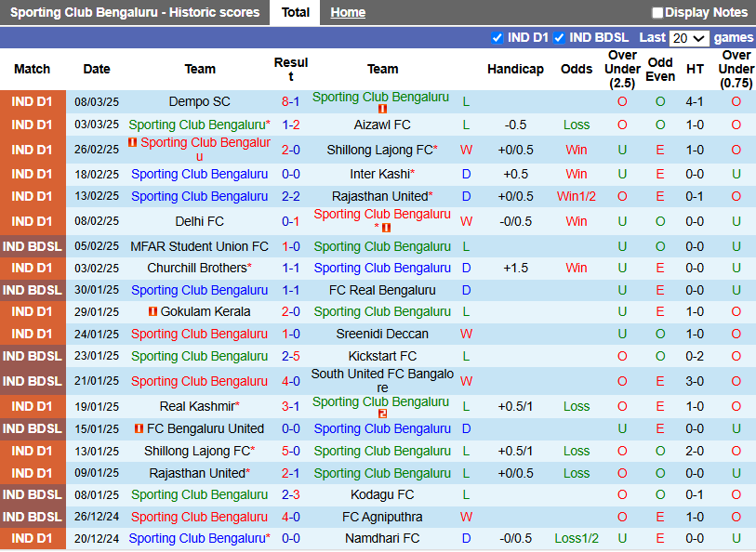Open the Delhi FC team link
The image size is (756, 552).
[x=200, y=221]
